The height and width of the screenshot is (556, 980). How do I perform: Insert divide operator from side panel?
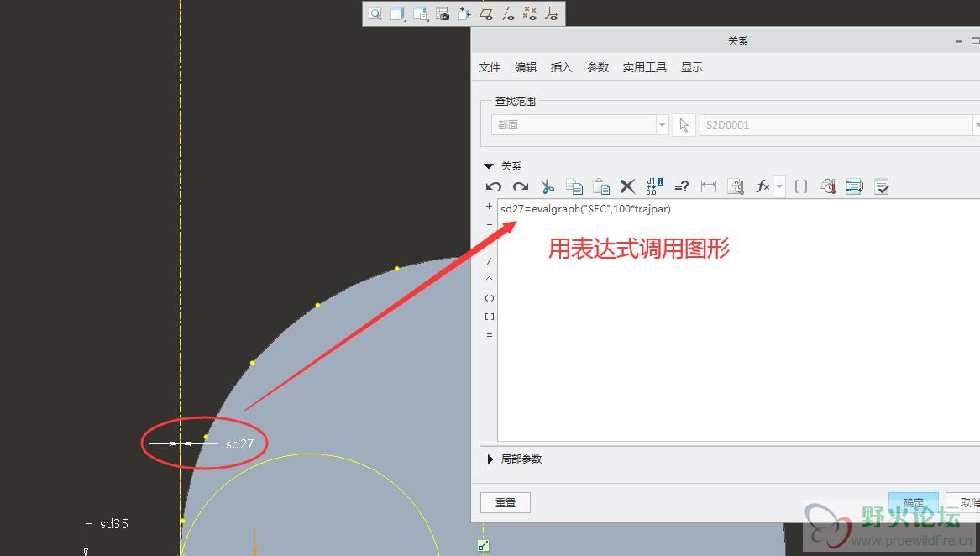(x=489, y=261)
